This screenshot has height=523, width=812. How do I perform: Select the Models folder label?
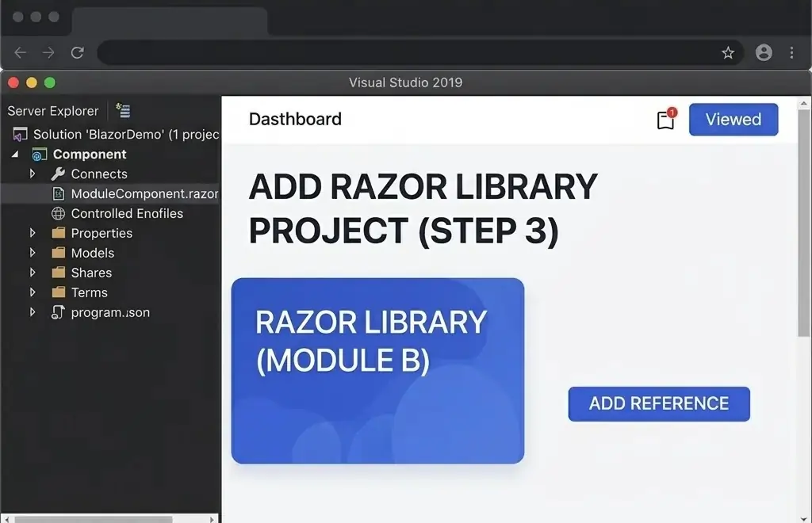[93, 253]
